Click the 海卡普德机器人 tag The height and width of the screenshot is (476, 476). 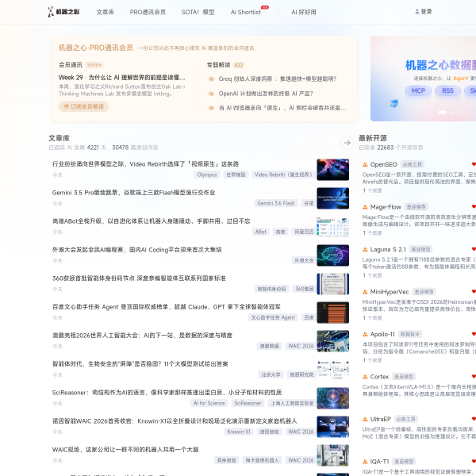pos(262,460)
